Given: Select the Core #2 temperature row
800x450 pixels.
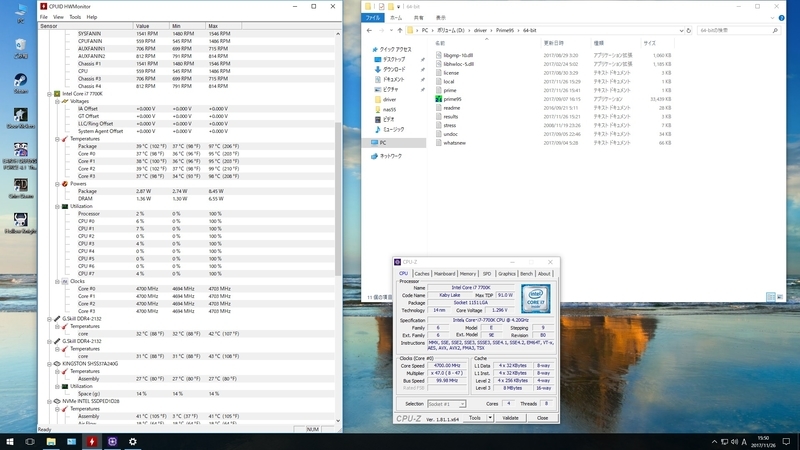Looking at the screenshot, I should pyautogui.click(x=187, y=168).
